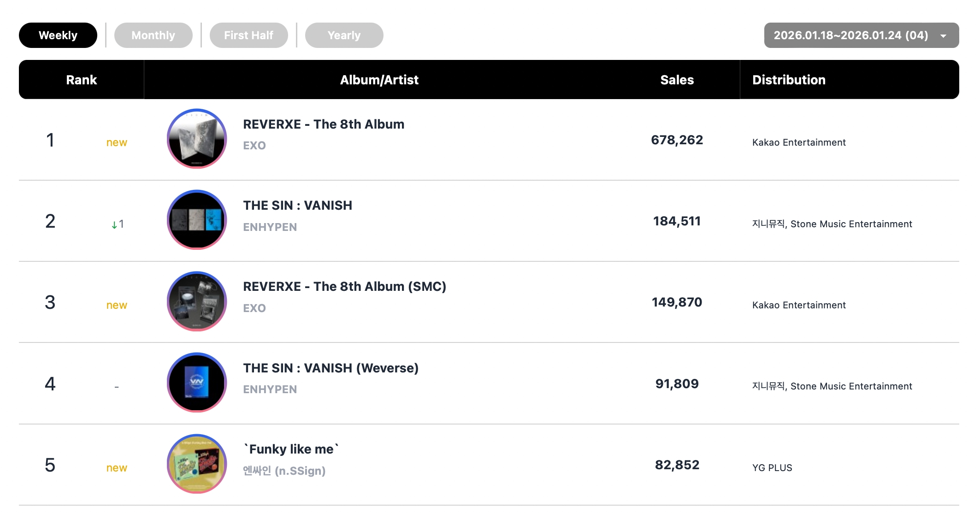Open the week date range dropdown

(850, 35)
